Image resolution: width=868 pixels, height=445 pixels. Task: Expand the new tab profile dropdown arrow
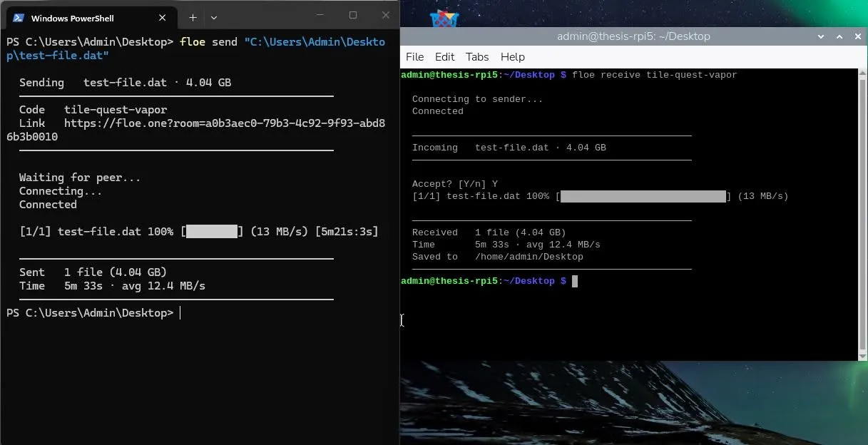pos(214,17)
